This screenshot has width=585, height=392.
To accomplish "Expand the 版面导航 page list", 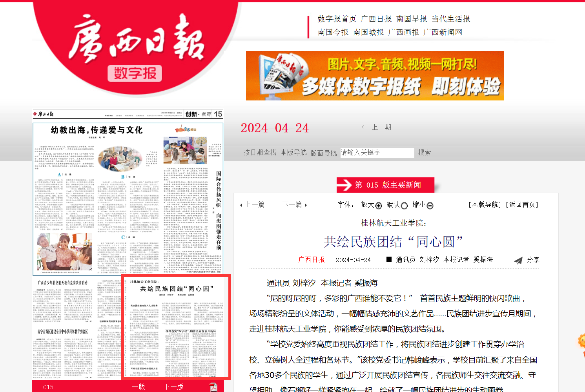I will click(324, 153).
